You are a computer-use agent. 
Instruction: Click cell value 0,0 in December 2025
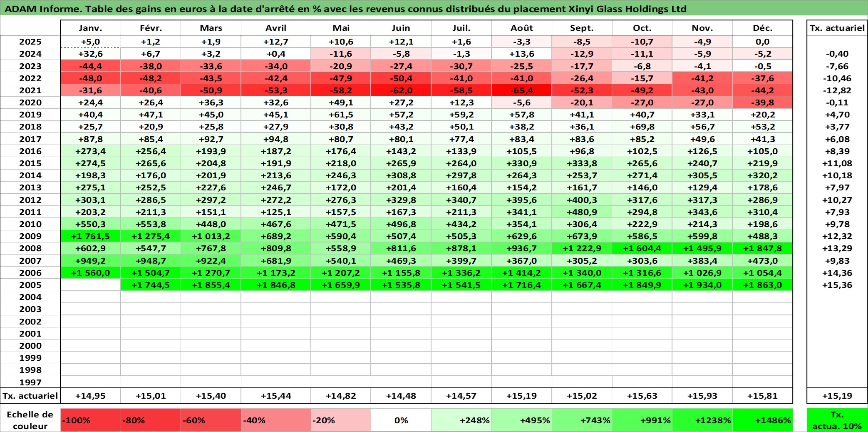[x=763, y=42]
